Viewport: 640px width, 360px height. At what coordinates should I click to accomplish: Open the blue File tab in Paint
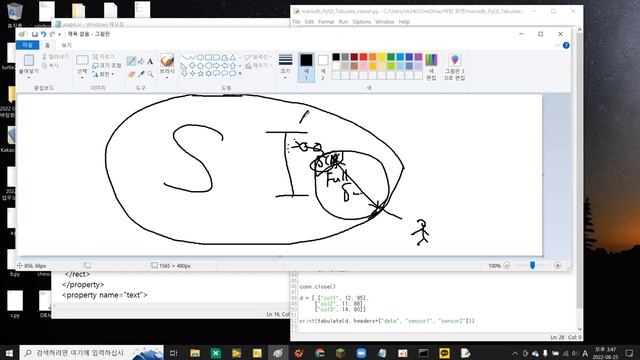click(27, 45)
